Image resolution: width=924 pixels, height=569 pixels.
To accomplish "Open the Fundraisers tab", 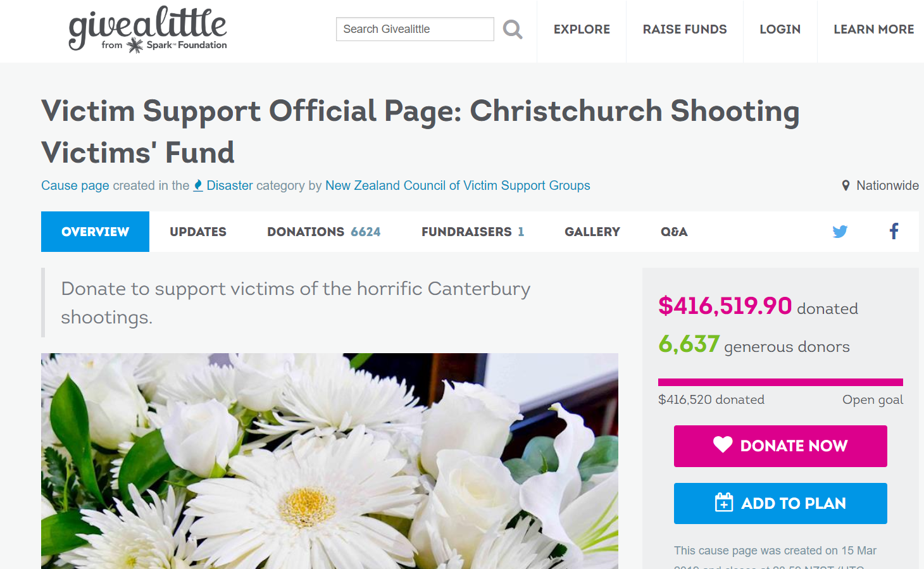I will click(x=473, y=232).
